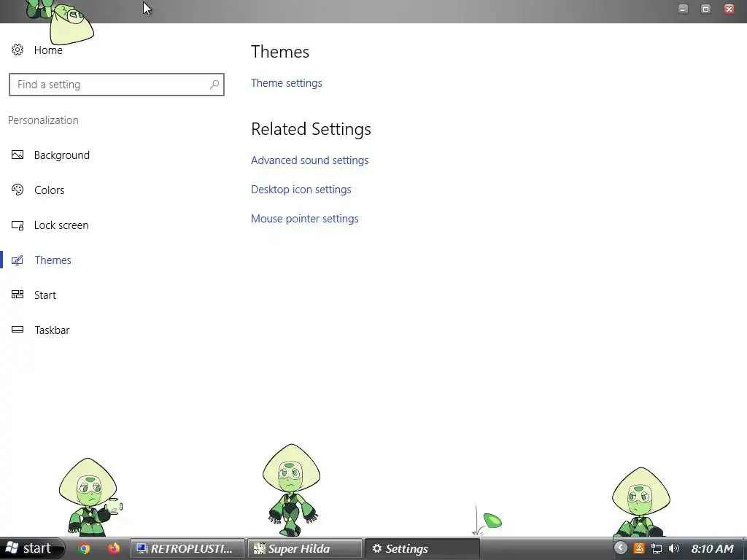Click the start button on the taskbar
747x560 pixels.
coord(31,548)
